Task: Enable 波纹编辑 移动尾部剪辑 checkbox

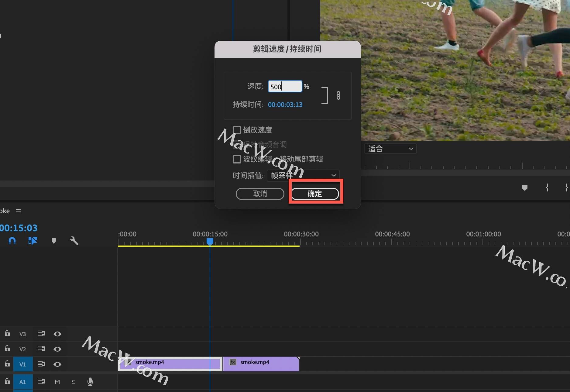Action: 237,159
